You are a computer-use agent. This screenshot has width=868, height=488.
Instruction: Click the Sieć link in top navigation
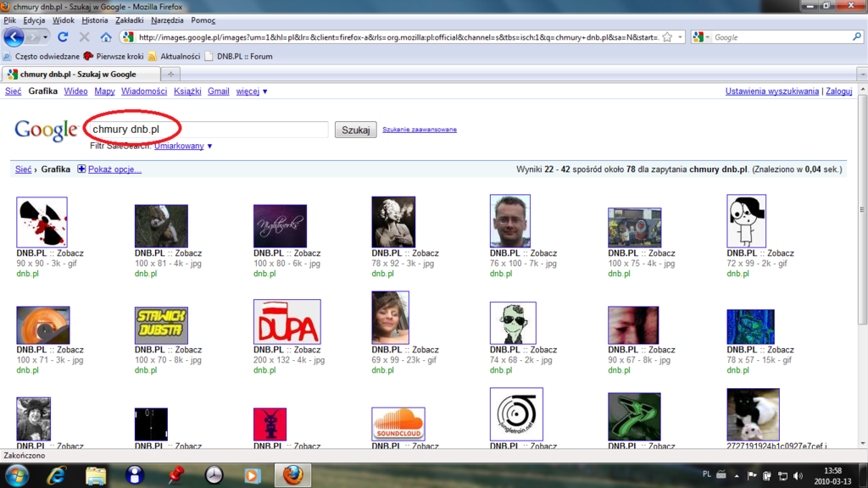14,91
